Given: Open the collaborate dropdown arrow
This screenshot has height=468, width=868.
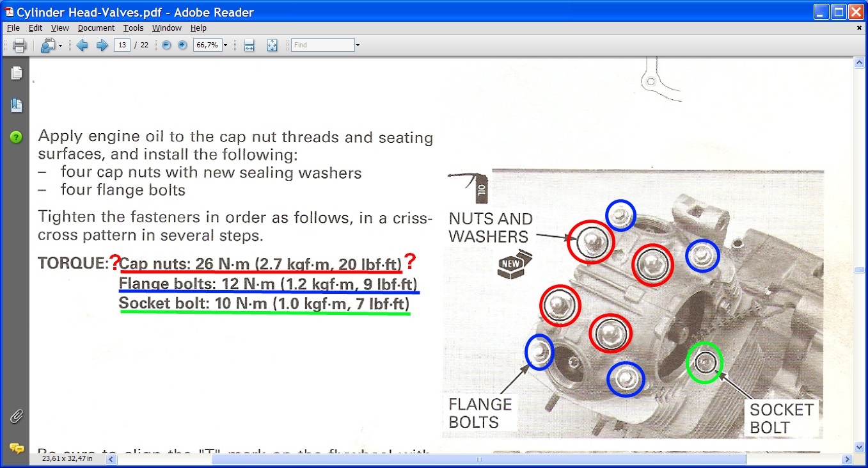Looking at the screenshot, I should (x=61, y=45).
